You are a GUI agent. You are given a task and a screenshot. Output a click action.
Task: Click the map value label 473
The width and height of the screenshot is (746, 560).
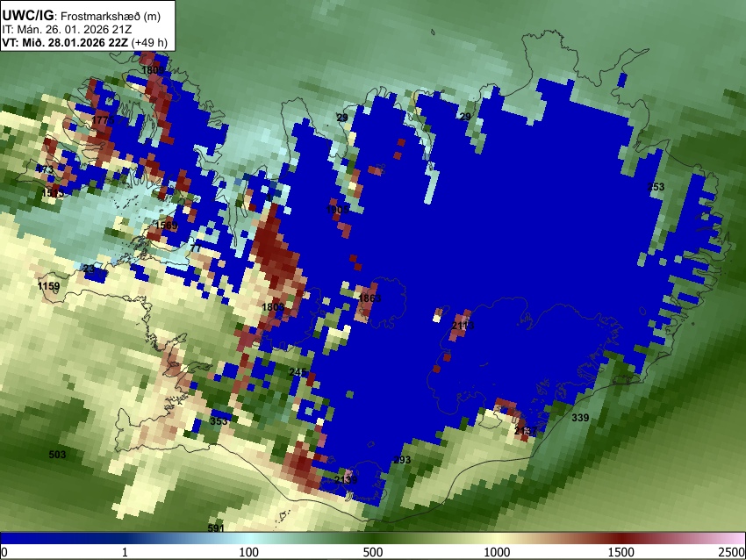click(x=45, y=169)
